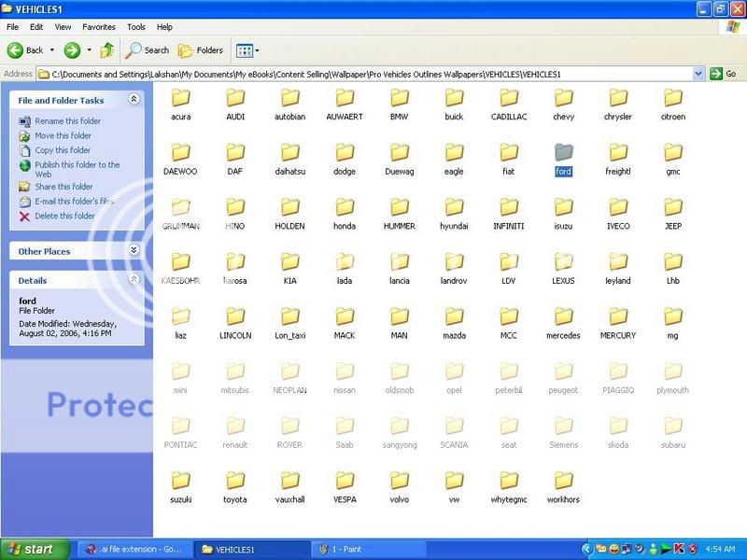Open the Windows Start button

point(35,550)
